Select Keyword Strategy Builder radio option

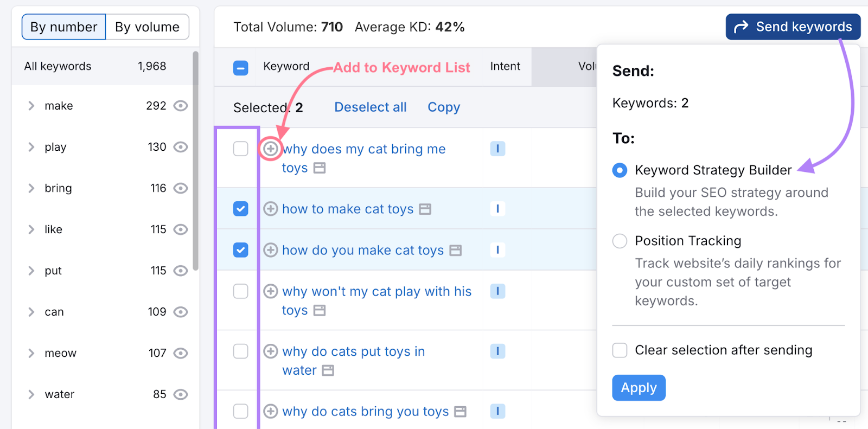point(620,170)
